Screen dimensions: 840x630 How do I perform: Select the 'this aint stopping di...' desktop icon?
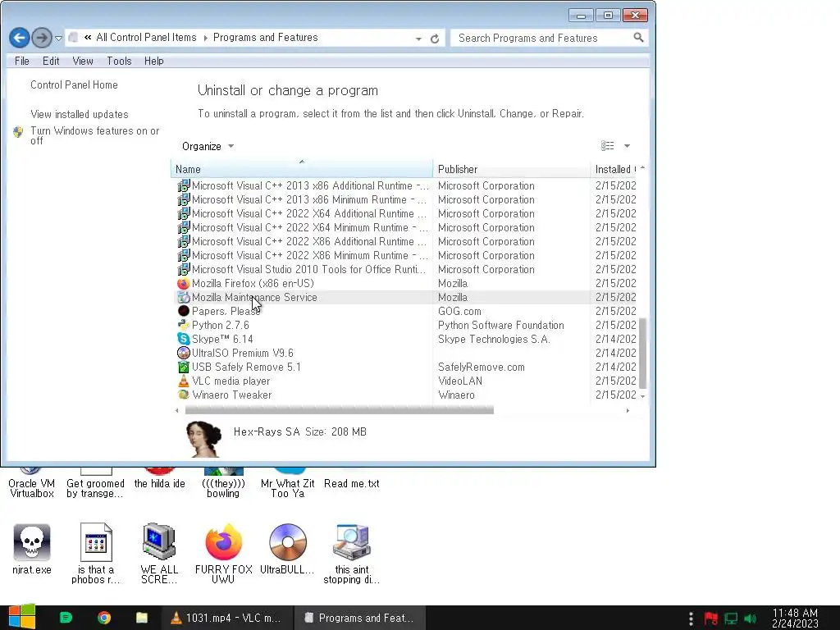point(351,554)
